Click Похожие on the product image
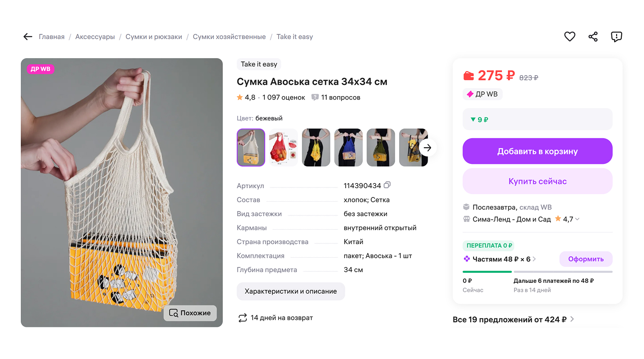 point(190,313)
